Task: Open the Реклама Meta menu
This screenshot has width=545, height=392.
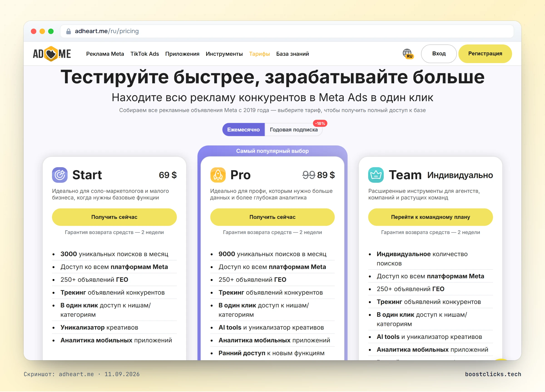Action: tap(105, 54)
